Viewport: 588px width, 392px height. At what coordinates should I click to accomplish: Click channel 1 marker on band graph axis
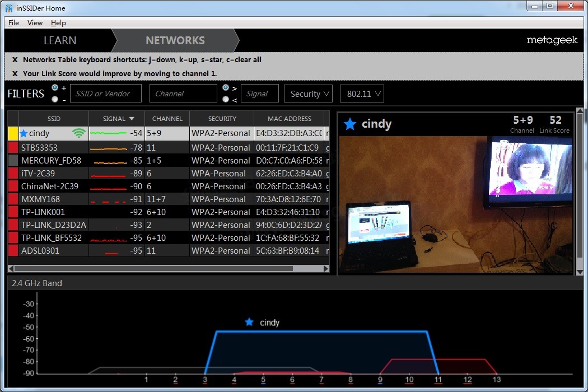146,379
